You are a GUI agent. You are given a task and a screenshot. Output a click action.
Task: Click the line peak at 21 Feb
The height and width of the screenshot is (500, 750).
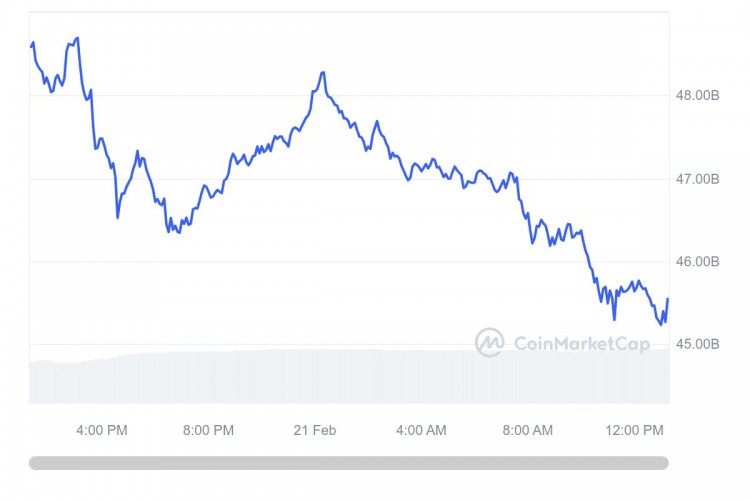[x=323, y=72]
